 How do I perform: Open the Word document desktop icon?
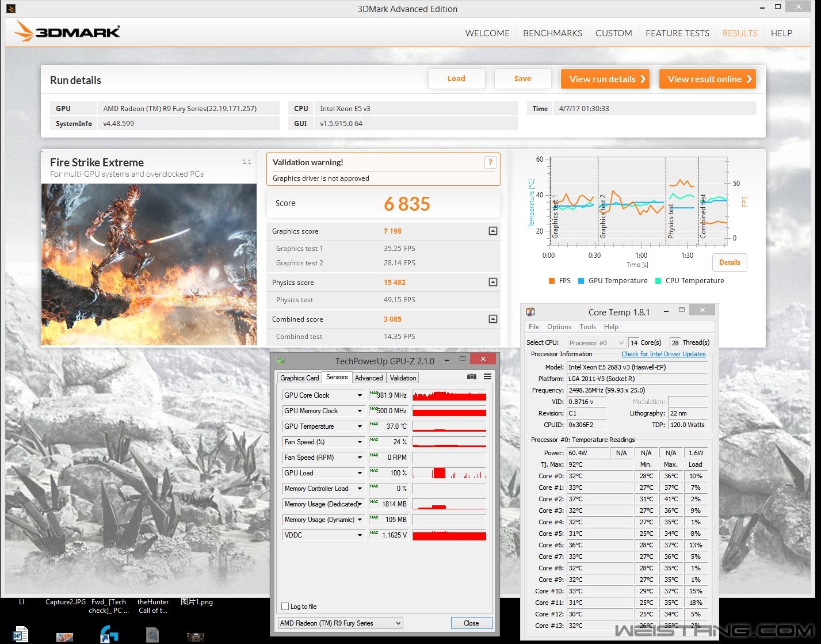[21, 634]
